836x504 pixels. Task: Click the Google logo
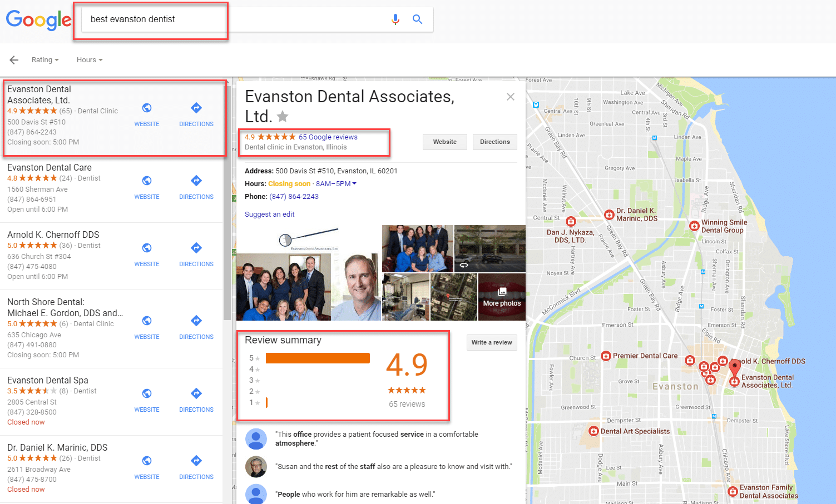point(38,20)
